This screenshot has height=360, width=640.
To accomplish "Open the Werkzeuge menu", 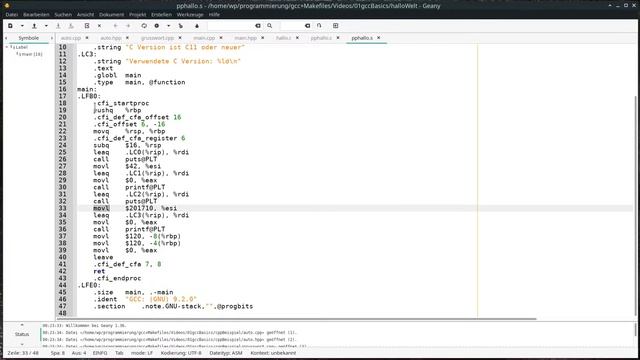I will pyautogui.click(x=190, y=14).
